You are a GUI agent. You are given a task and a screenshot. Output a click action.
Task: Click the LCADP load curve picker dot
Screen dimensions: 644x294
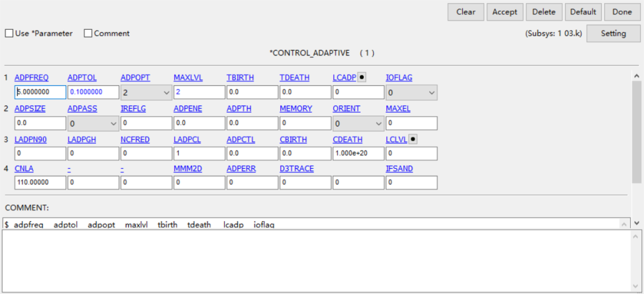(361, 77)
